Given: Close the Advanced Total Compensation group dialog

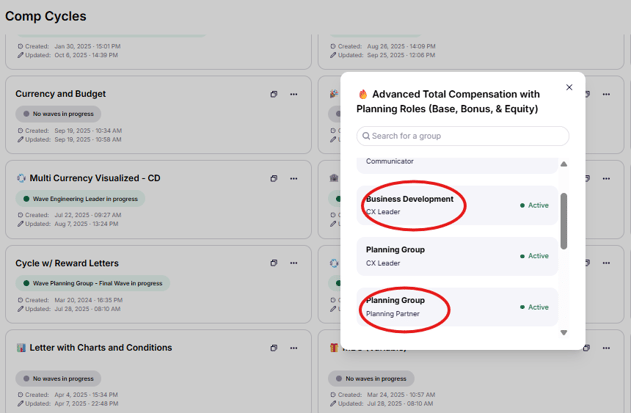Looking at the screenshot, I should 569,88.
